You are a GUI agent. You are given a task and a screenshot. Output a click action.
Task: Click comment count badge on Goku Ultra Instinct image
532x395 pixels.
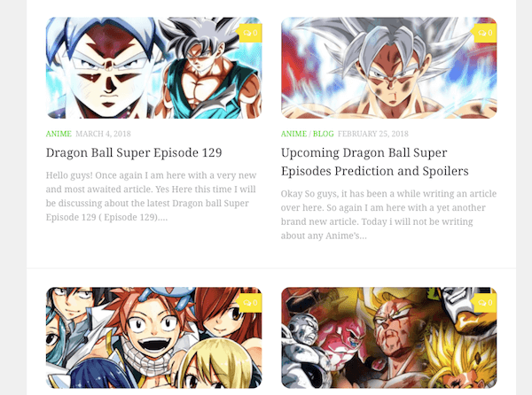point(485,33)
